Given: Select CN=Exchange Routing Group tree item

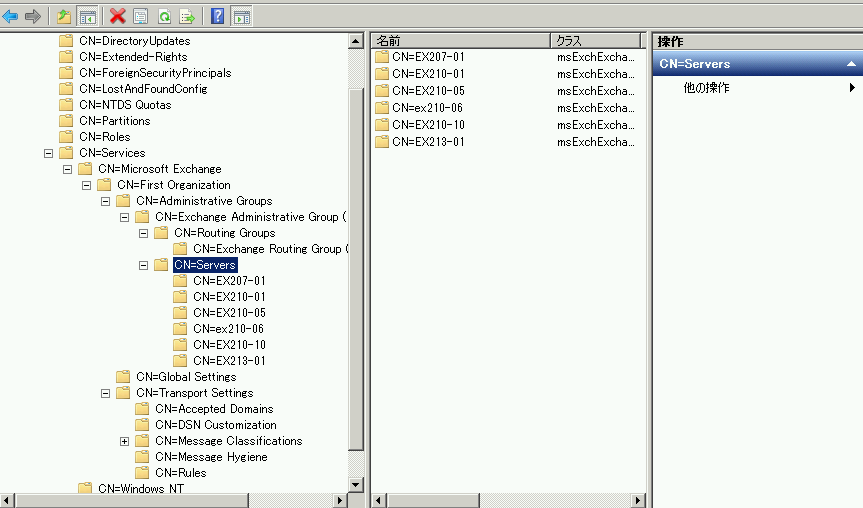Looking at the screenshot, I should 270,249.
